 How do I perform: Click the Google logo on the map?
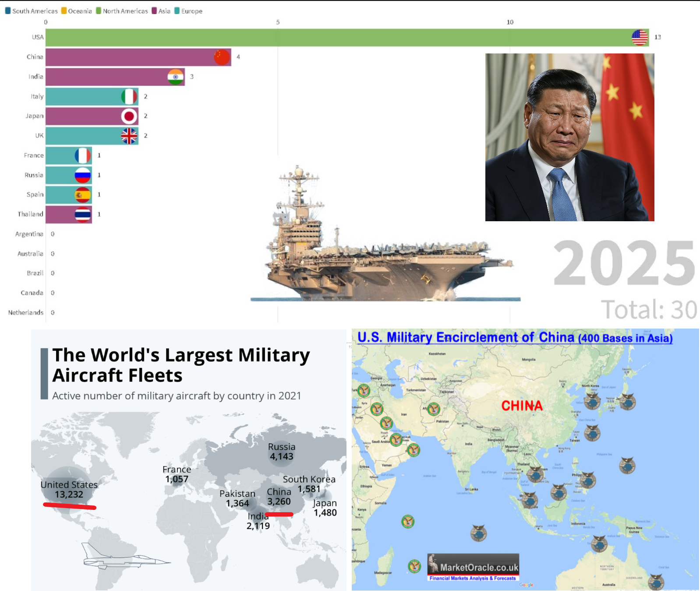[527, 585]
